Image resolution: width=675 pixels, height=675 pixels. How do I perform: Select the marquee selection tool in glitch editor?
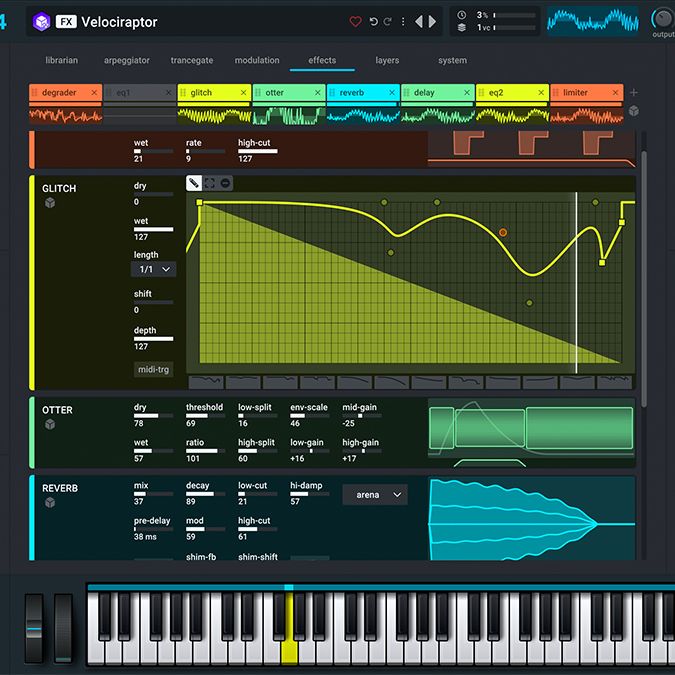[210, 183]
